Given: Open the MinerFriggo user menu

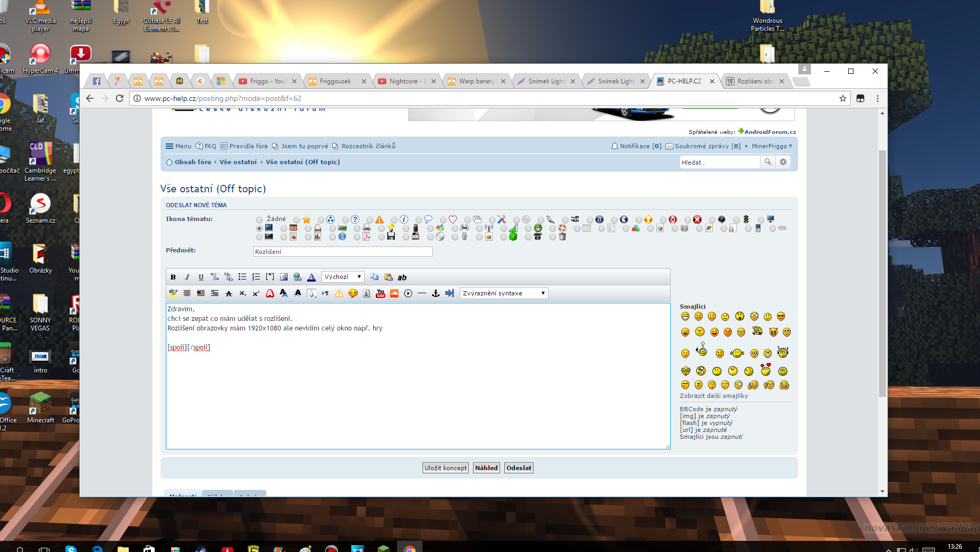Looking at the screenshot, I should pyautogui.click(x=771, y=146).
